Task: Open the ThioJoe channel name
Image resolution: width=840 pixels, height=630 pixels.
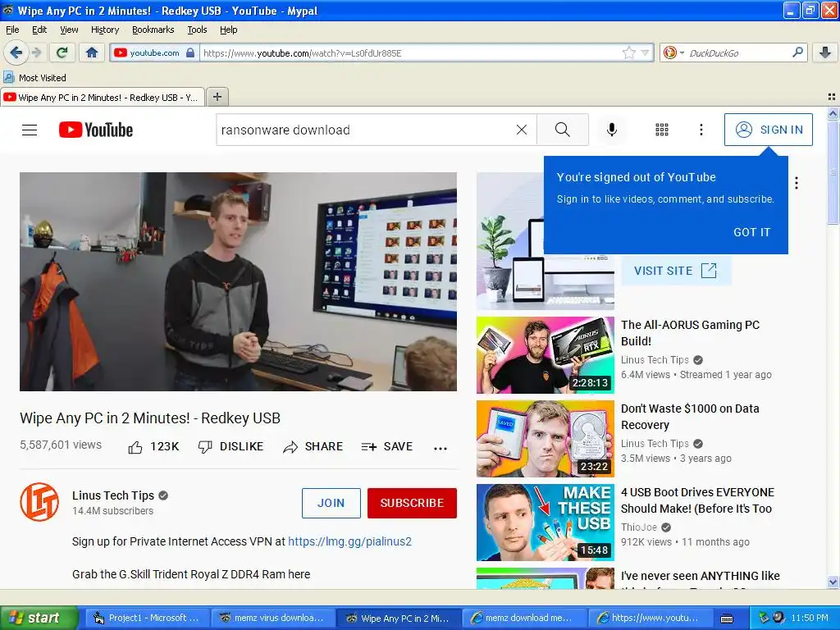Action: pos(638,527)
